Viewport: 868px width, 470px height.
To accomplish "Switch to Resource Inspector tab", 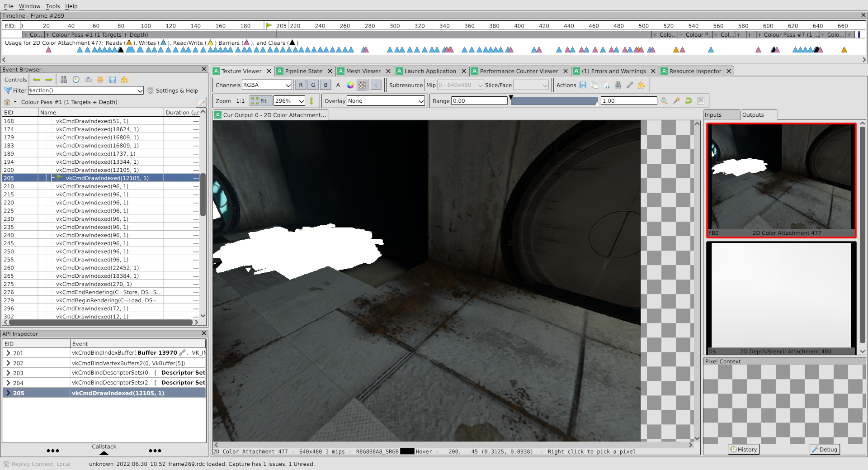I will (695, 71).
